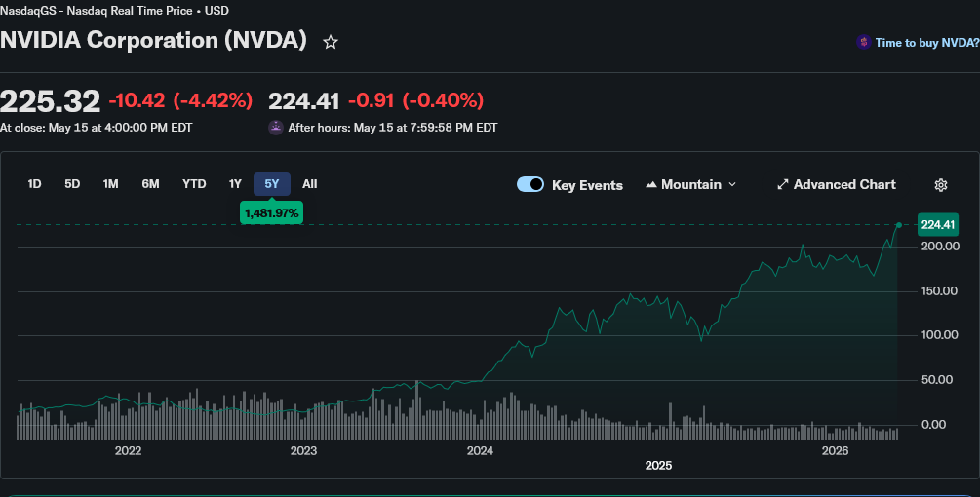Viewport: 980px width, 497px height.
Task: Show the All time range
Action: pos(310,184)
